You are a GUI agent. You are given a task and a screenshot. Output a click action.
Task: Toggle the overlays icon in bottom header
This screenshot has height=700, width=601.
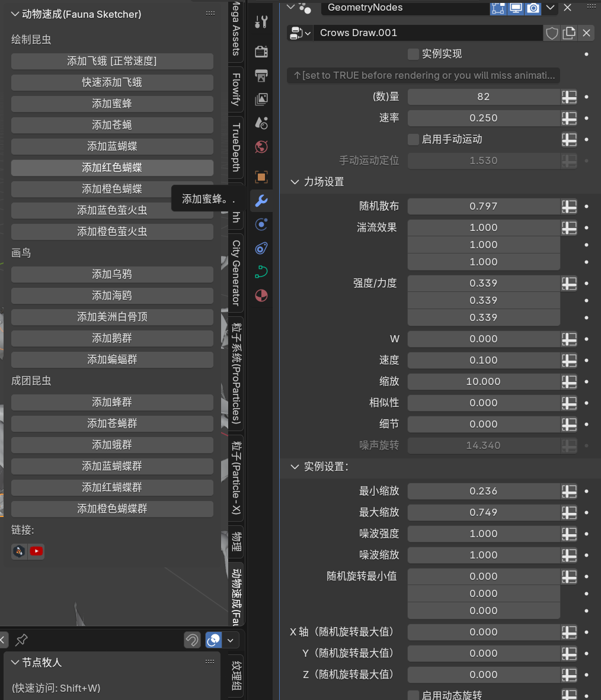pos(213,640)
